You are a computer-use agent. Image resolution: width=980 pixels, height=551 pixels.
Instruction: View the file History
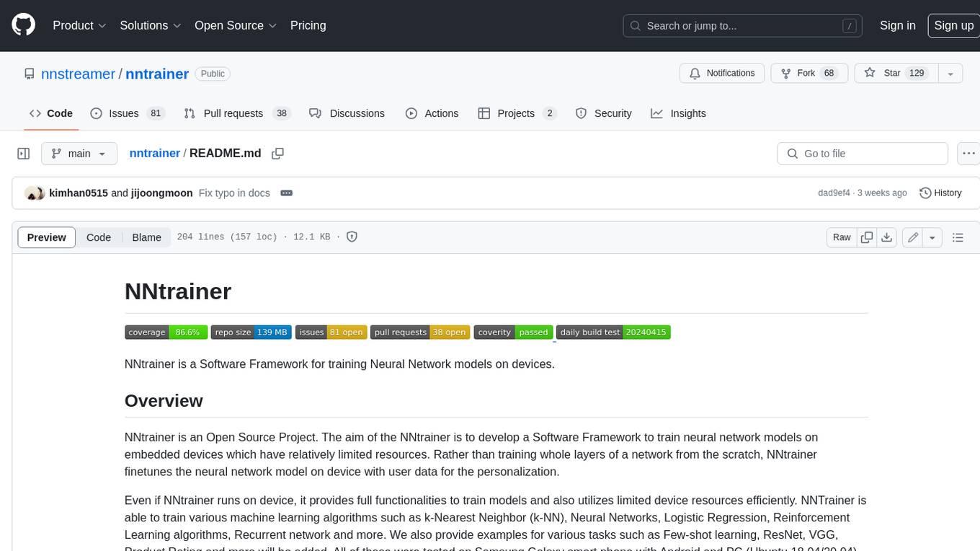coord(940,193)
